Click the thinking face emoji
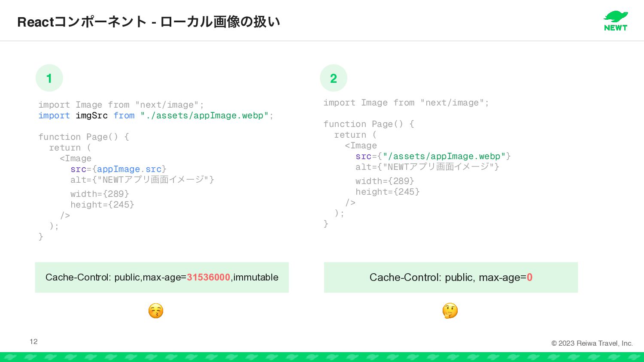Image resolution: width=644 pixels, height=362 pixels. click(450, 311)
